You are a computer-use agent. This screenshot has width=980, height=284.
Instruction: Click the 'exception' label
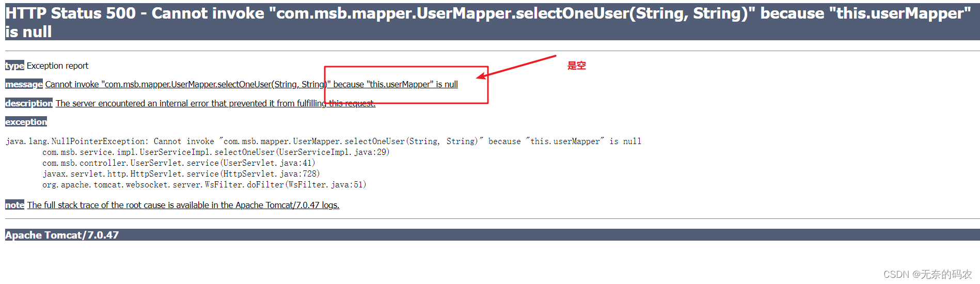pos(26,122)
